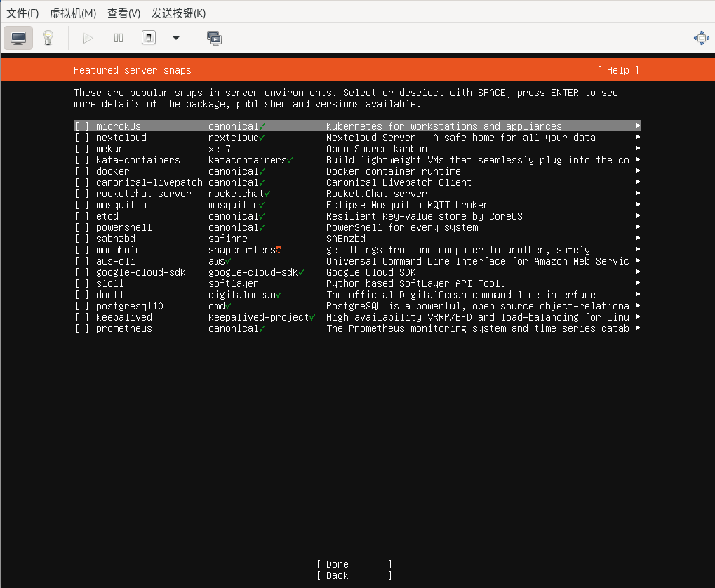Expand nextcloud details with right arrow

(x=637, y=138)
